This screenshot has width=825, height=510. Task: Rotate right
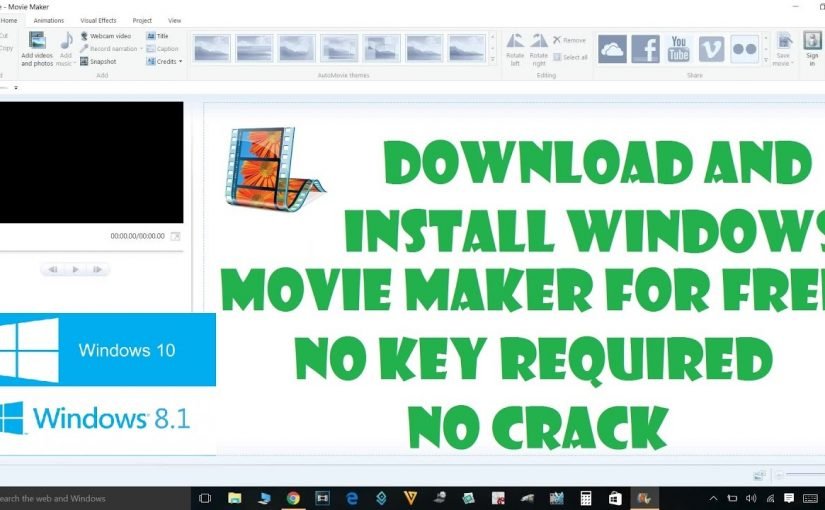pyautogui.click(x=538, y=49)
